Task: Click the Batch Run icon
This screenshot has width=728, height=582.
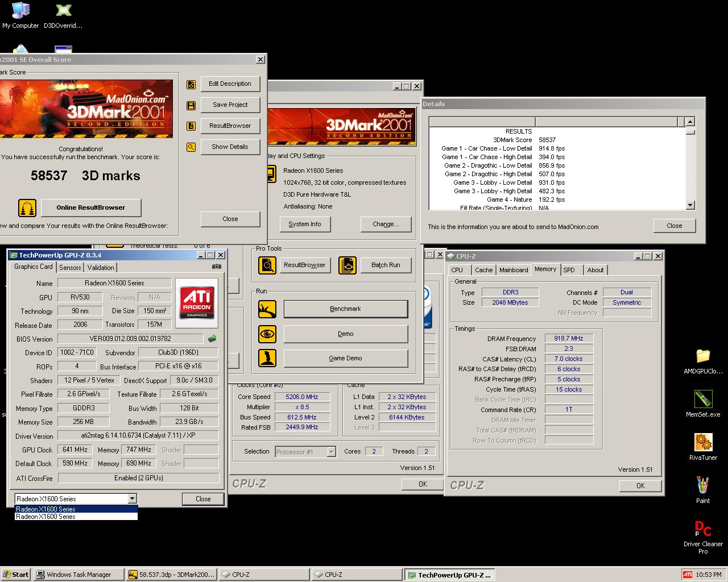Action: pos(348,265)
